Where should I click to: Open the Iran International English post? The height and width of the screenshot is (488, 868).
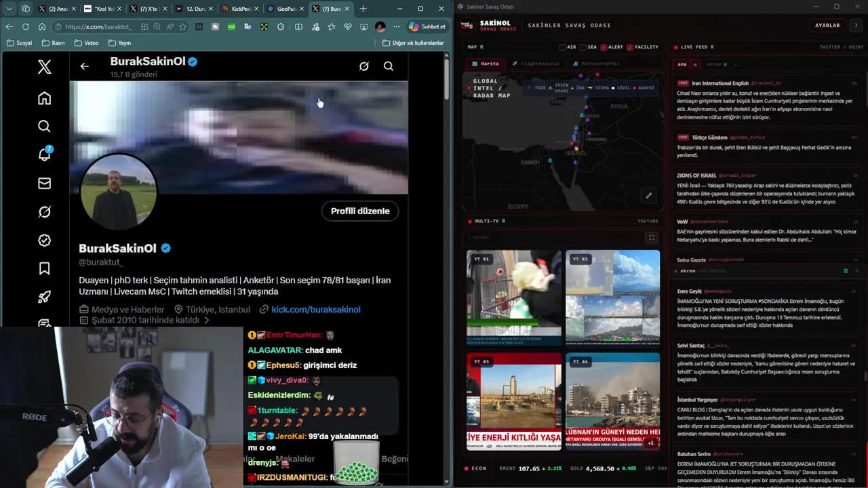pyautogui.click(x=766, y=100)
